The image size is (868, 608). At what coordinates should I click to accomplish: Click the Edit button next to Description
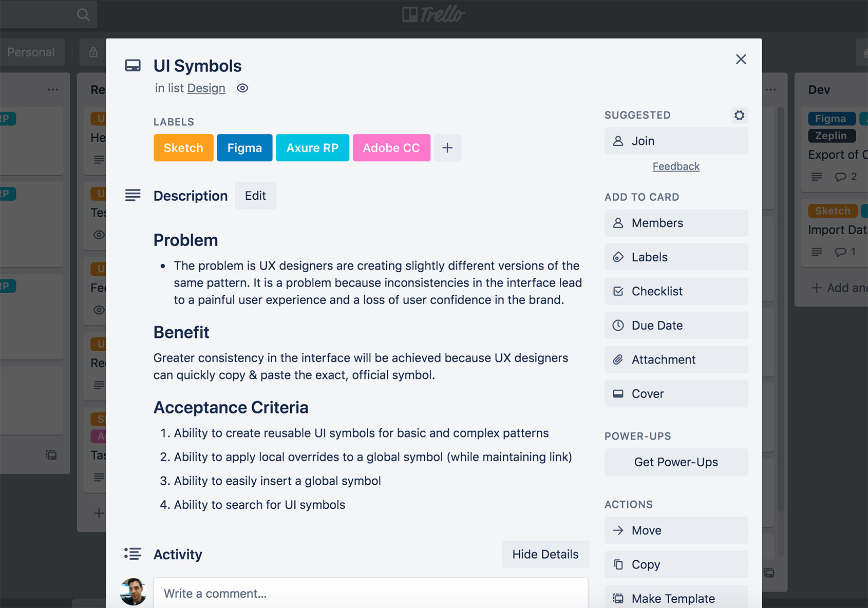255,196
